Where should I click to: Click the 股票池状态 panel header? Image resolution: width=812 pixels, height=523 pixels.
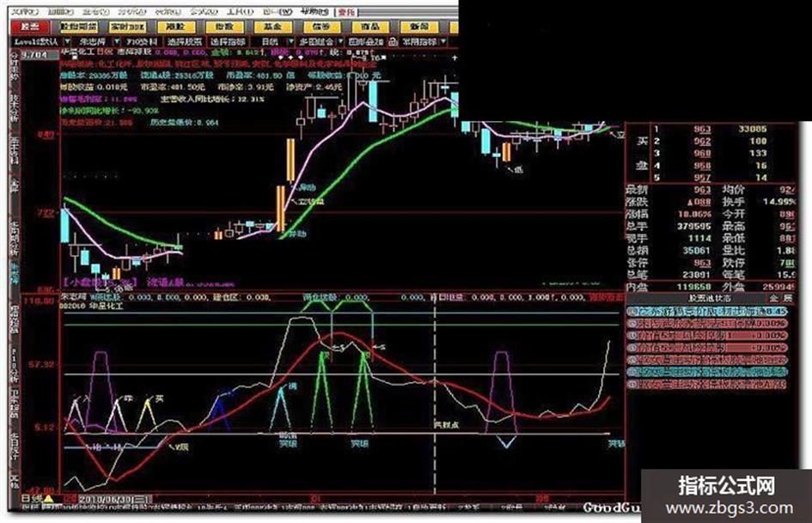[x=710, y=298]
